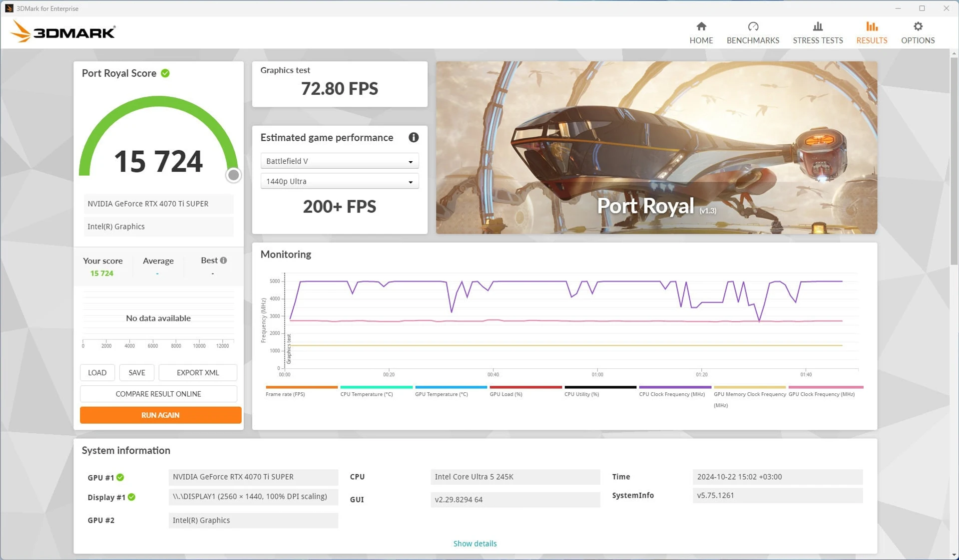Click the 3DMark logo

tap(63, 32)
